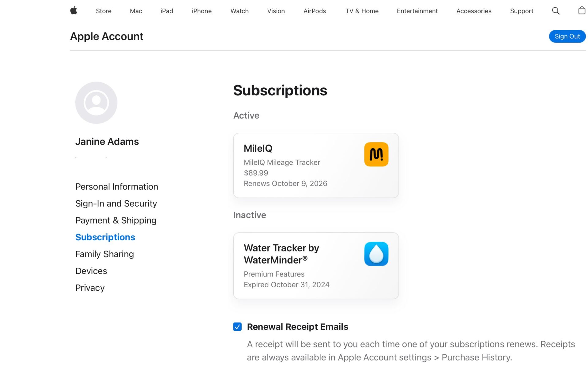
Task: Click the shopping bag icon
Action: point(581,11)
